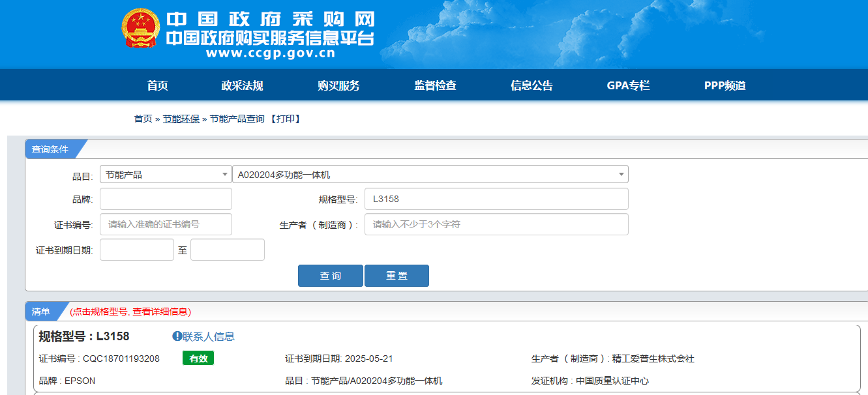The height and width of the screenshot is (395, 868).
Task: Open the GPA专栏 navigation item
Action: pyautogui.click(x=628, y=85)
